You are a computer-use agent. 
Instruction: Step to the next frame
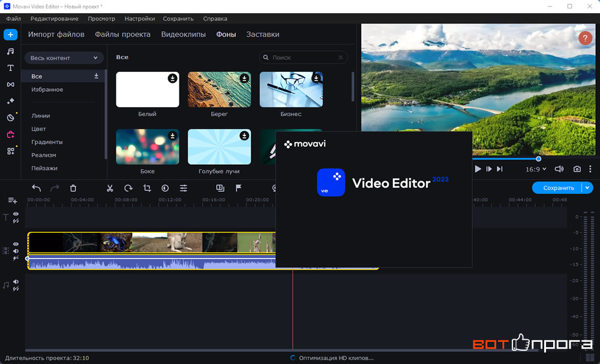[x=488, y=169]
